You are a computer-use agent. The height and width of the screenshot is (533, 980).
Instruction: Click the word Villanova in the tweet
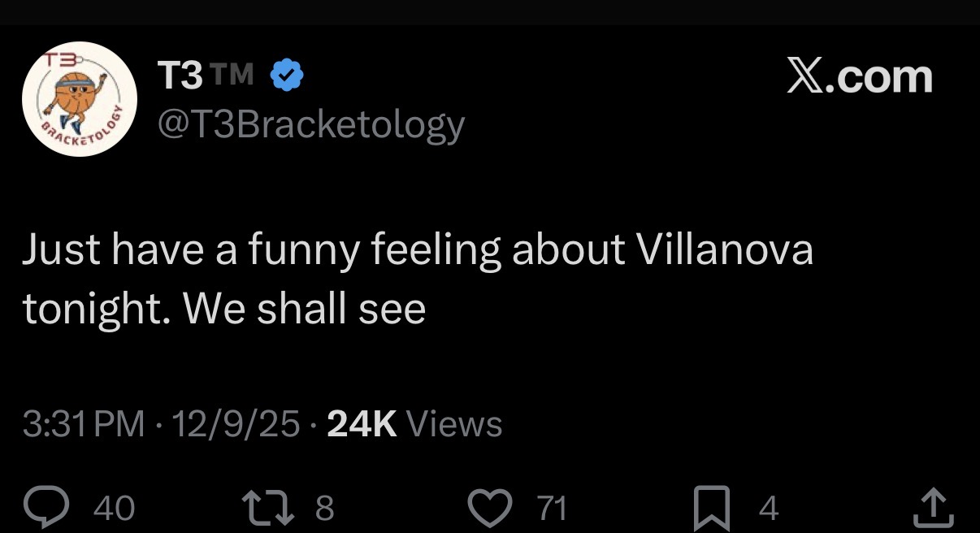[x=724, y=250]
